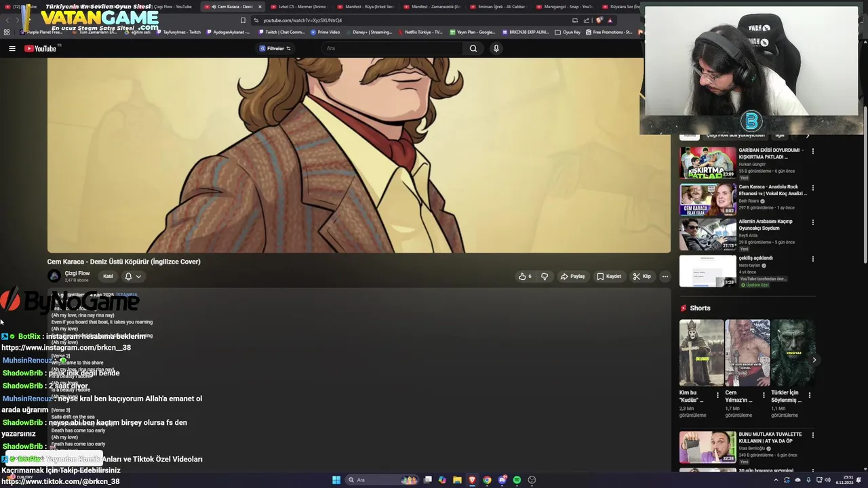
Task: Open the Çizgi Flow channel avatar
Action: tap(54, 276)
